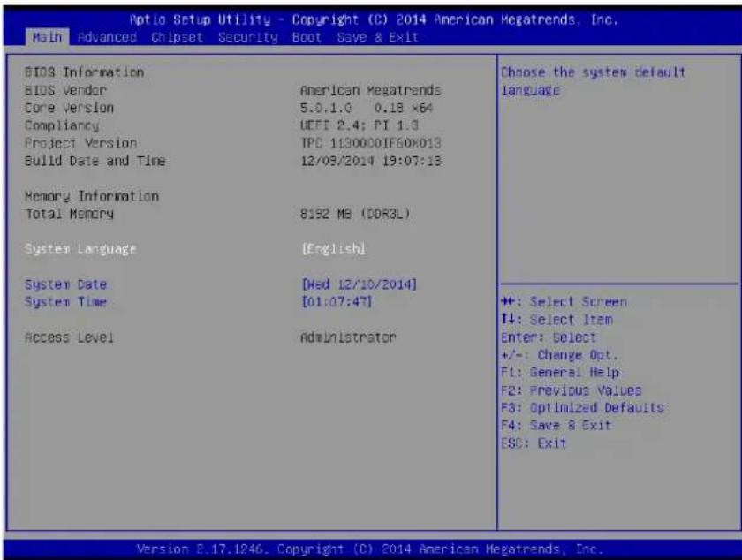Image resolution: width=742 pixels, height=560 pixels.
Task: Click the Select Screen key hint
Action: (x=564, y=302)
